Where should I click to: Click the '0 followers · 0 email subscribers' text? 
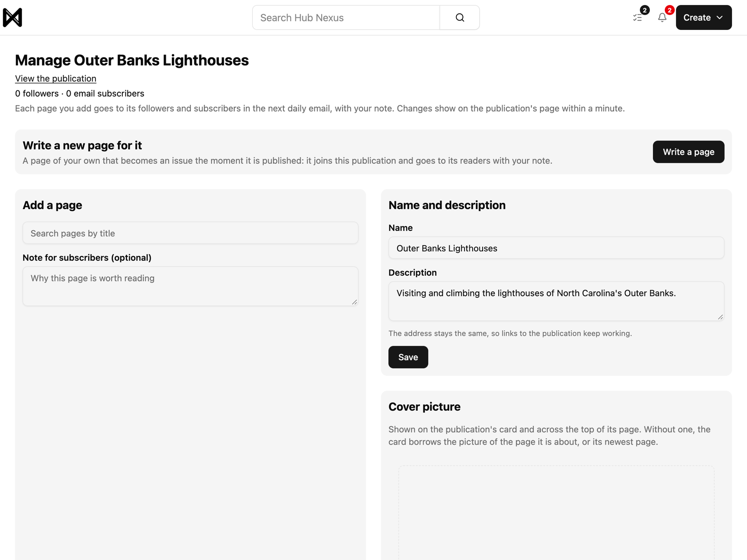click(80, 93)
